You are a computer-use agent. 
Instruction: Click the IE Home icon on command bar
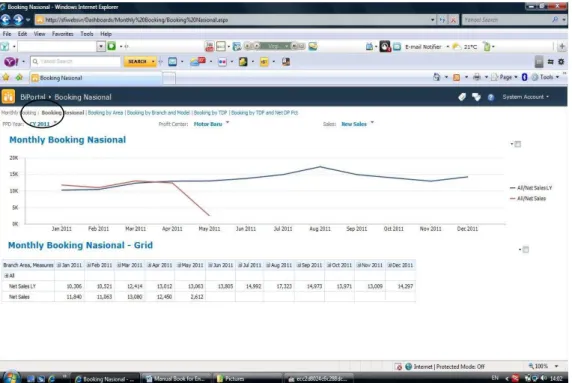coord(437,77)
